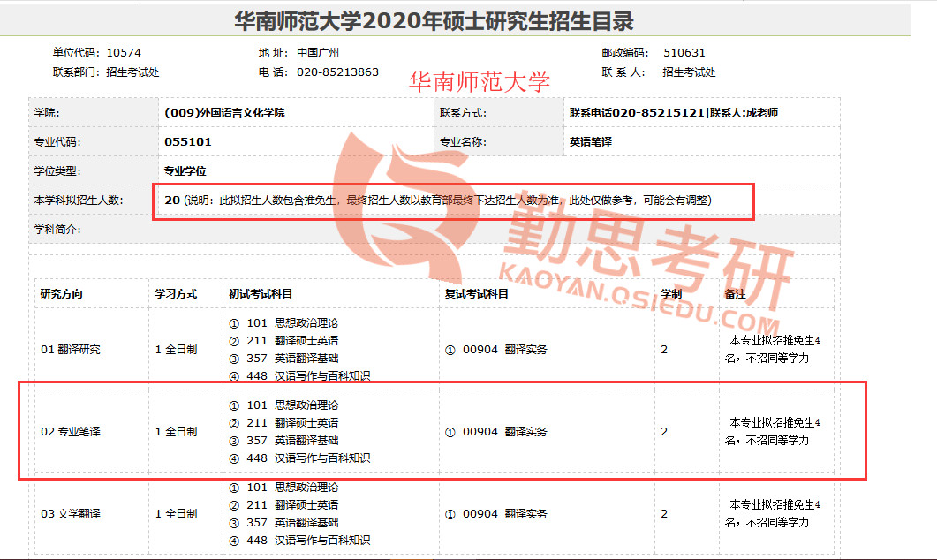Viewport: 937px width, 560px height.
Task: Click degree type 专业学位
Action: point(185,171)
